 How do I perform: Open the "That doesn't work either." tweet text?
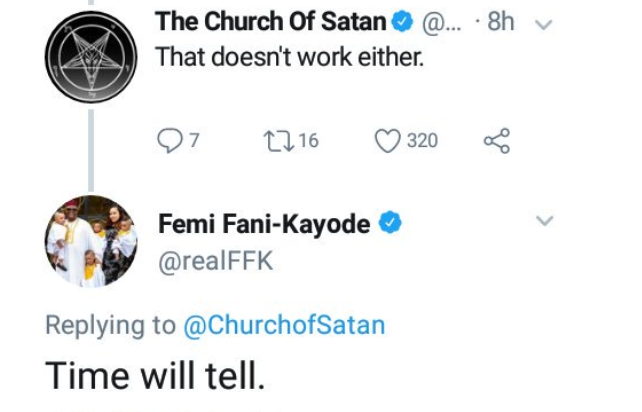pos(291,57)
